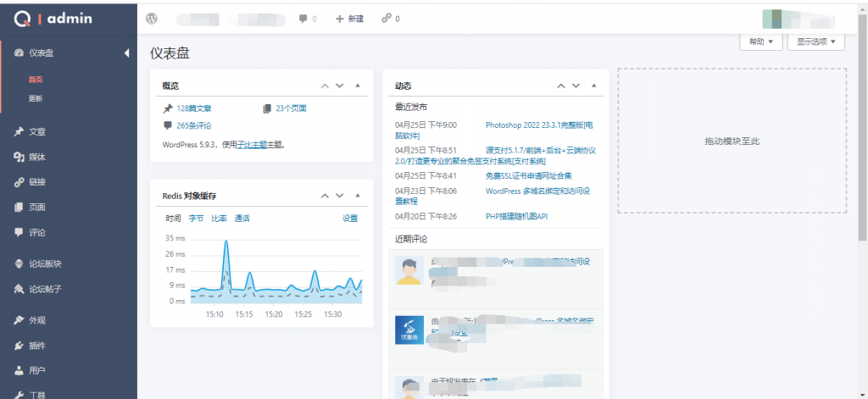Open the comments bubble icon in top bar
The width and height of the screenshot is (868, 399).
click(x=303, y=19)
